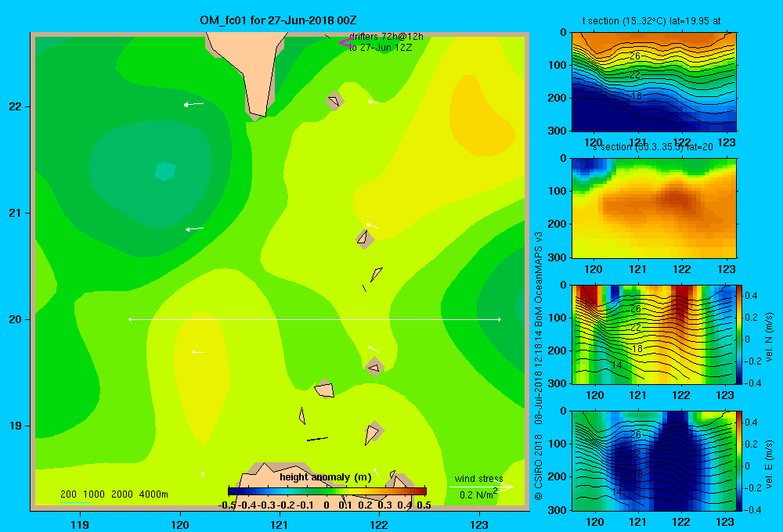Click the vel. N color scale bar

tap(740, 334)
